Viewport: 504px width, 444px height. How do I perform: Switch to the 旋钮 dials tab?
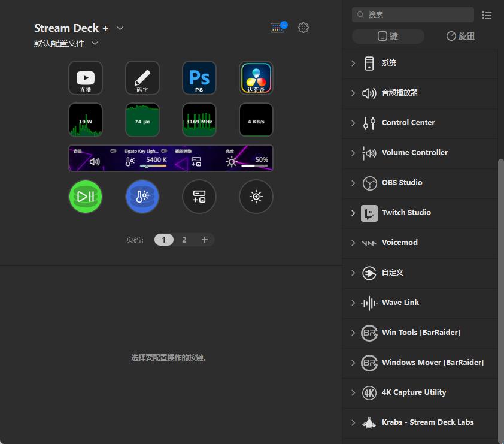[461, 36]
